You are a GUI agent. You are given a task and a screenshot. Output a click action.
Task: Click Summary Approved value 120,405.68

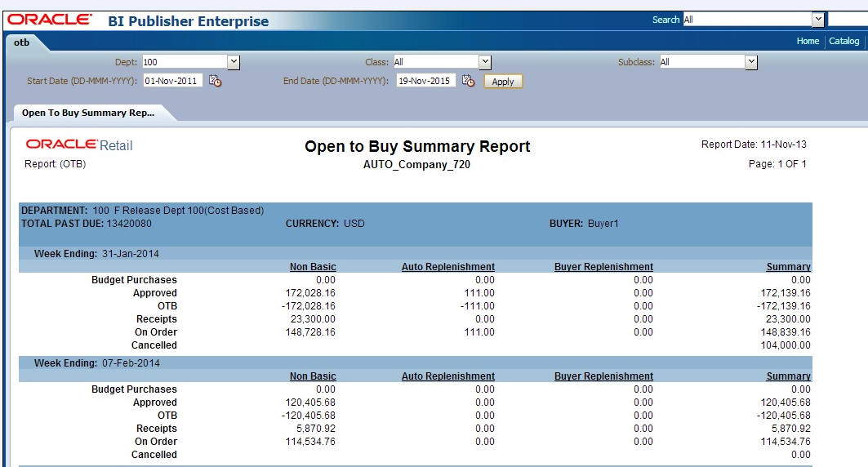pyautogui.click(x=786, y=403)
